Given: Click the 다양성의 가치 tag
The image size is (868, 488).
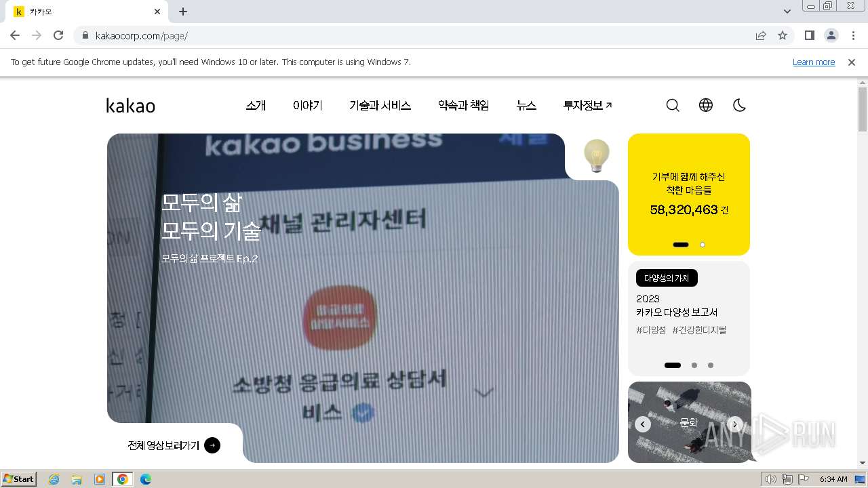Looking at the screenshot, I should coord(667,278).
